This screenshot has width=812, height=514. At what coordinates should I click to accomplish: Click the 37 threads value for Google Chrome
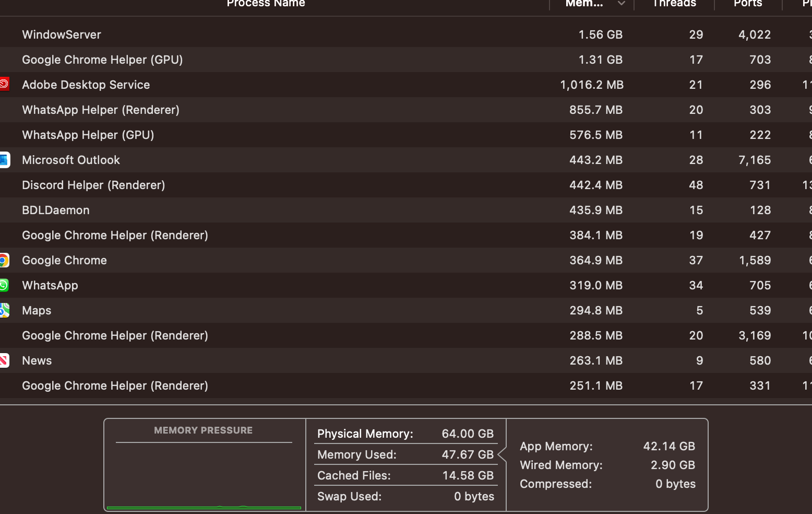click(x=696, y=260)
